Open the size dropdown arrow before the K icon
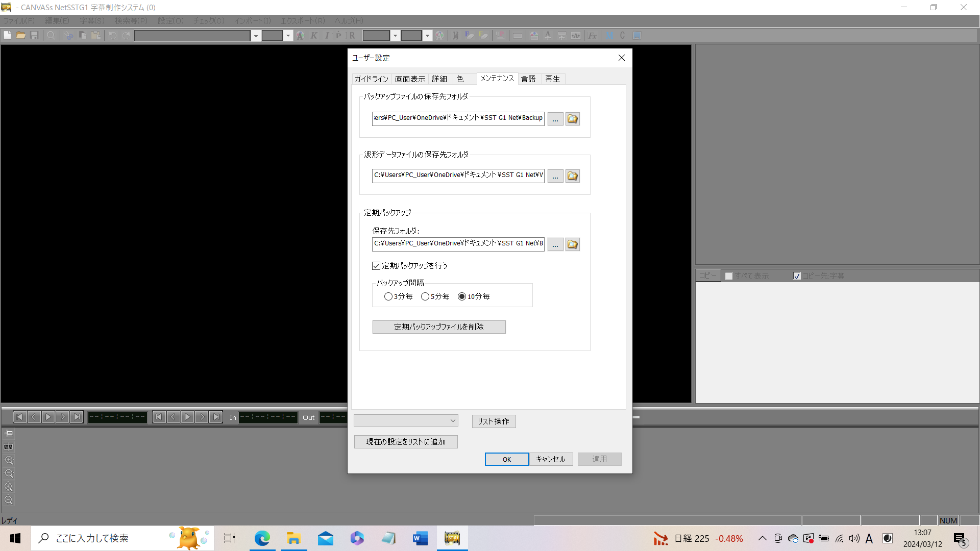The height and width of the screenshot is (551, 980). coord(288,35)
